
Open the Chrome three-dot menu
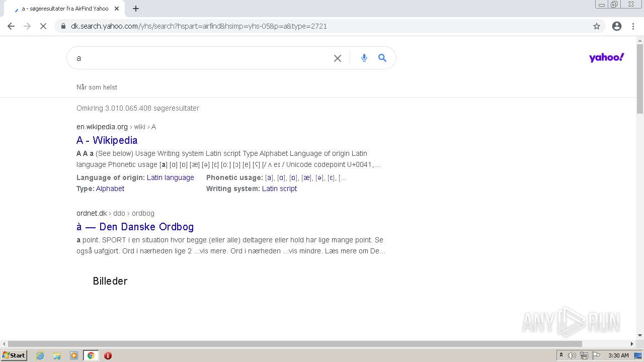(633, 26)
